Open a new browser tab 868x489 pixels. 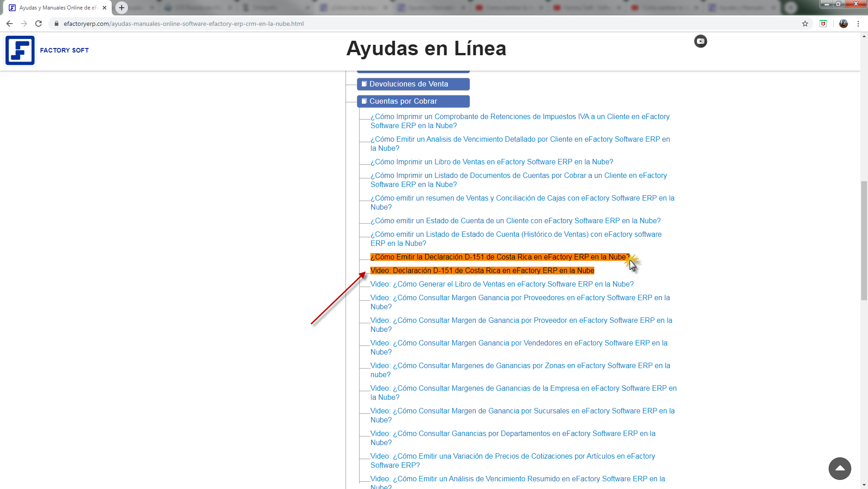(x=122, y=8)
